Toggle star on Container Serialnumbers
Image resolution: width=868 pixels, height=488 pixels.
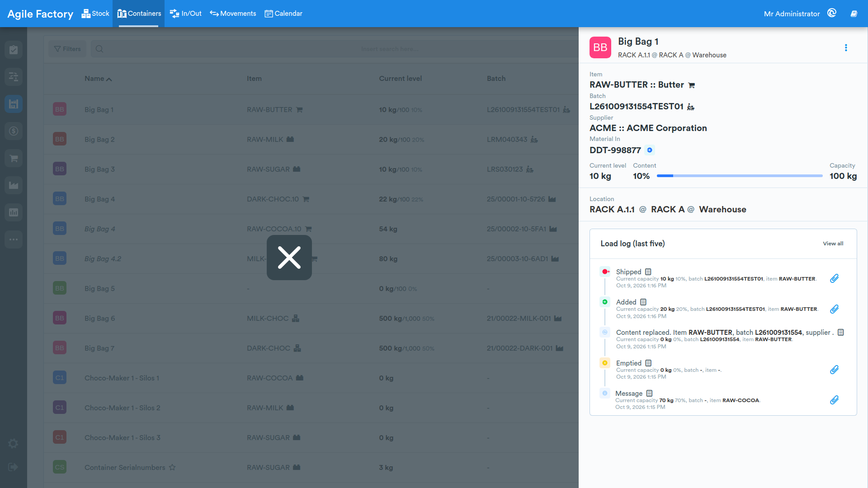click(x=172, y=467)
